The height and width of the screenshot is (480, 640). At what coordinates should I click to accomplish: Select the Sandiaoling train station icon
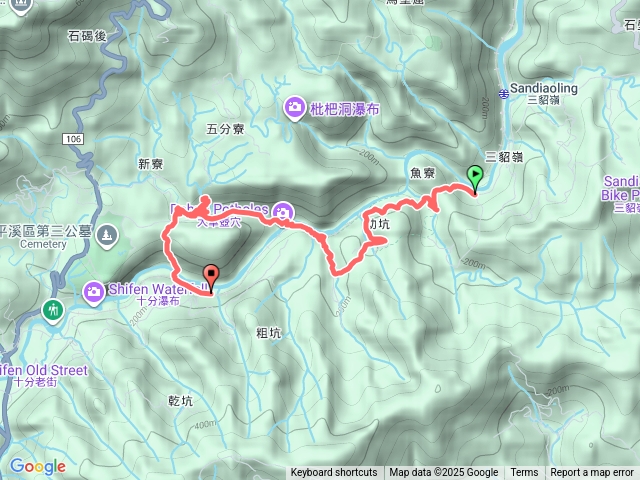pos(504,93)
